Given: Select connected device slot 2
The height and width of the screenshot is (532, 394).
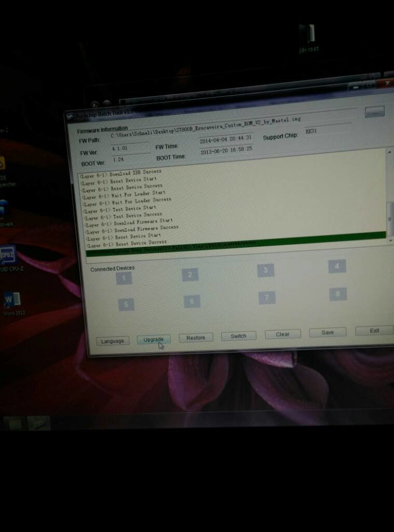Looking at the screenshot, I should pos(190,274).
